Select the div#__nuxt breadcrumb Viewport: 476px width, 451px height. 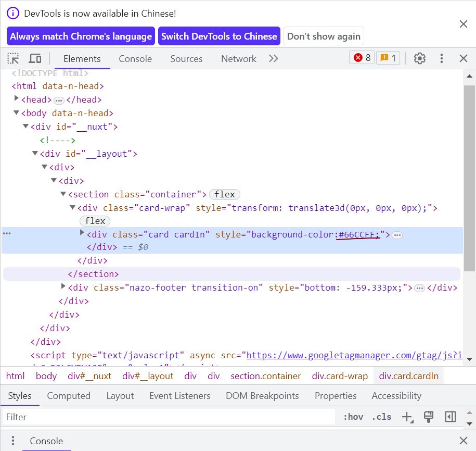[x=89, y=376]
